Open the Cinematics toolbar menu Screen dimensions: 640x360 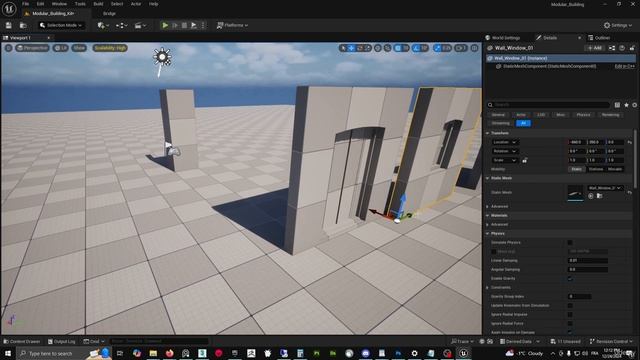pos(140,25)
